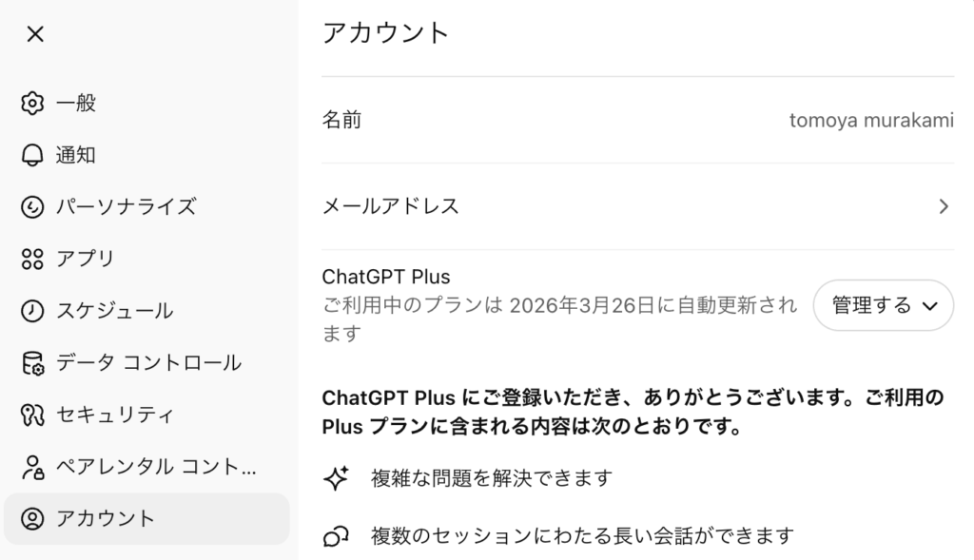Switch to the 通知 tab

75,155
